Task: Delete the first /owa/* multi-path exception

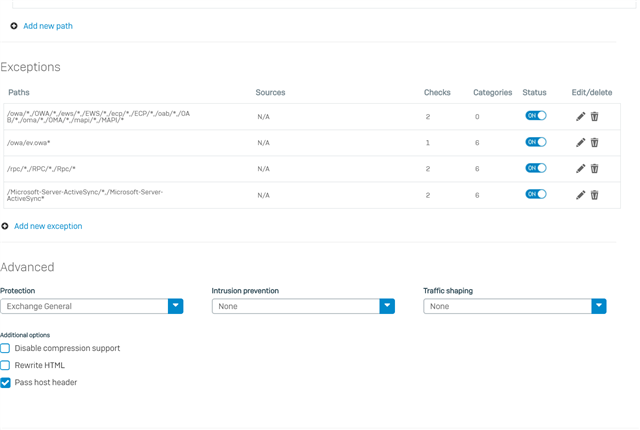Action: (x=595, y=117)
